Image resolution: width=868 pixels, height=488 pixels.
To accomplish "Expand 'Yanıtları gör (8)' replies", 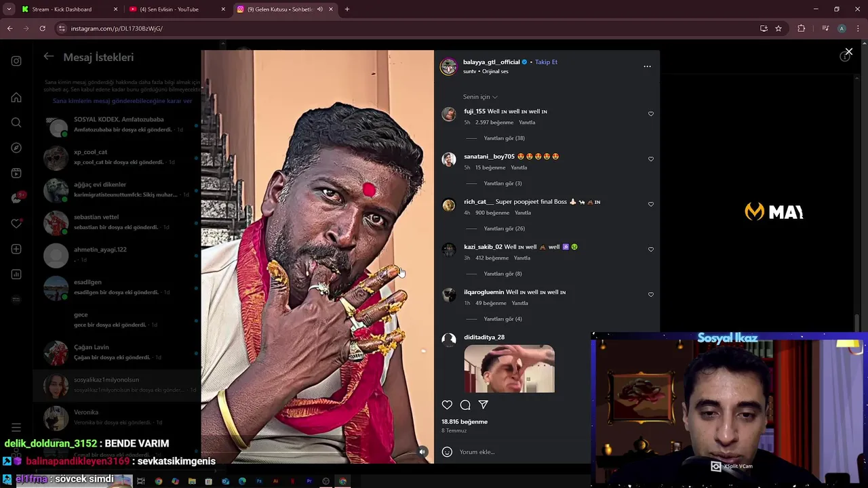I will (x=502, y=274).
